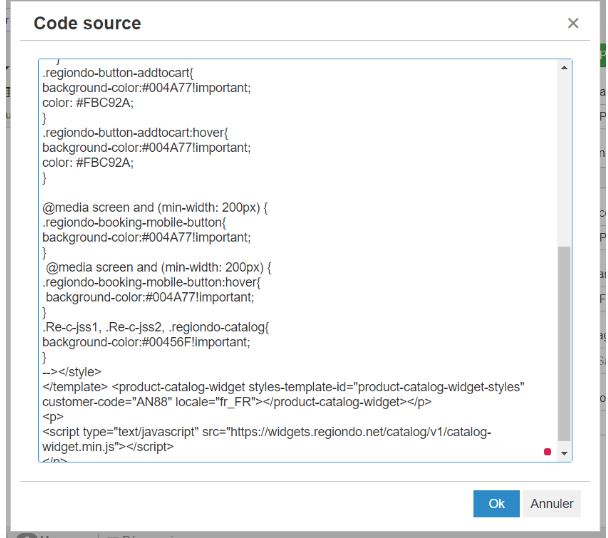This screenshot has height=538, width=608.
Task: Click the '.regiondo-button-addtocart{' line
Action: pyautogui.click(x=117, y=73)
